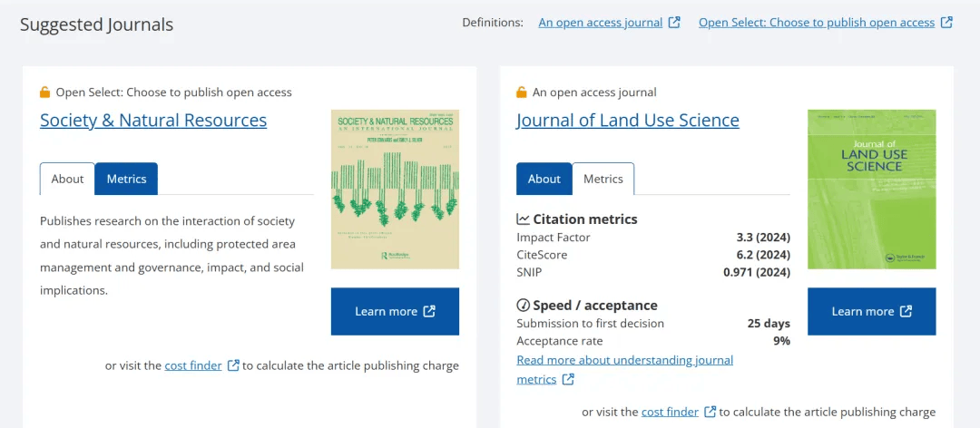Click the Citation metrics chart icon
Image resolution: width=980 pixels, height=428 pixels.
(x=523, y=219)
